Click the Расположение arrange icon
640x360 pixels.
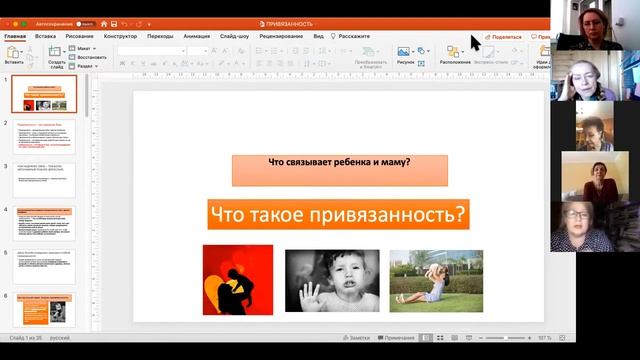click(453, 52)
